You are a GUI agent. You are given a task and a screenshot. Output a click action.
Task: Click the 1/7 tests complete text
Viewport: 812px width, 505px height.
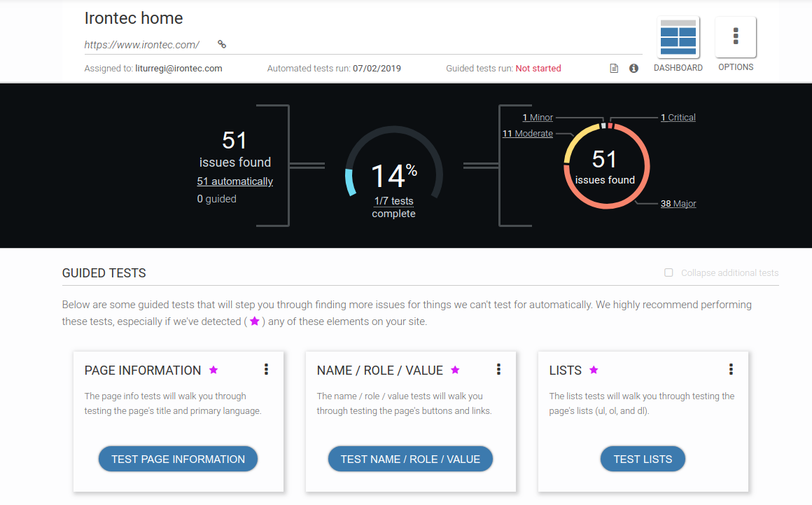[x=393, y=207]
